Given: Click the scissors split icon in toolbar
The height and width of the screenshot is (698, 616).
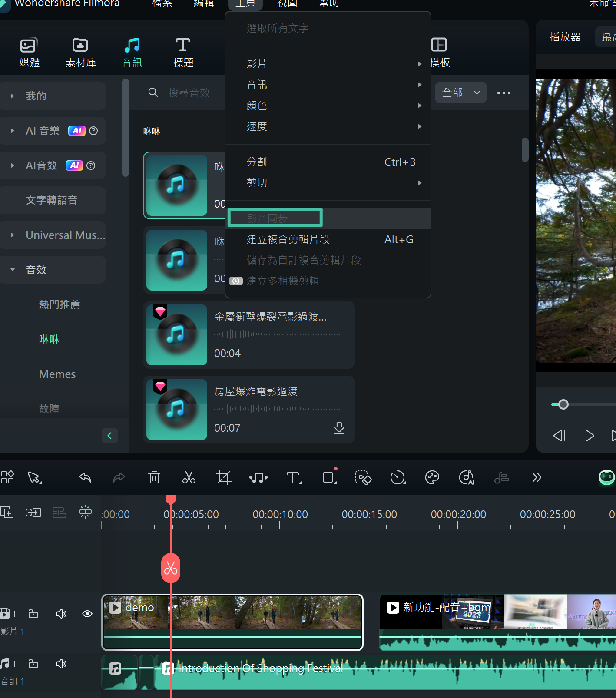Looking at the screenshot, I should click(x=189, y=478).
